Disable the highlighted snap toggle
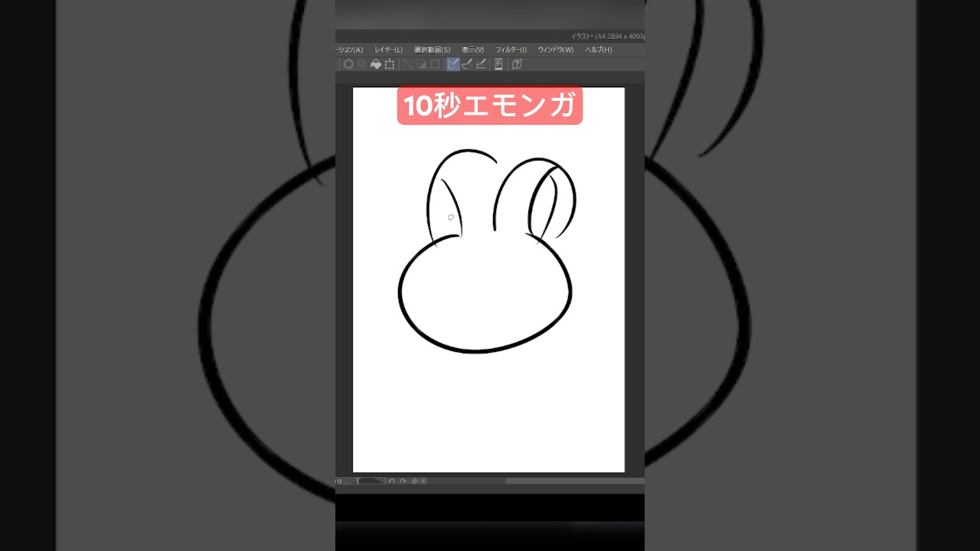Image resolution: width=980 pixels, height=551 pixels. pyautogui.click(x=452, y=64)
